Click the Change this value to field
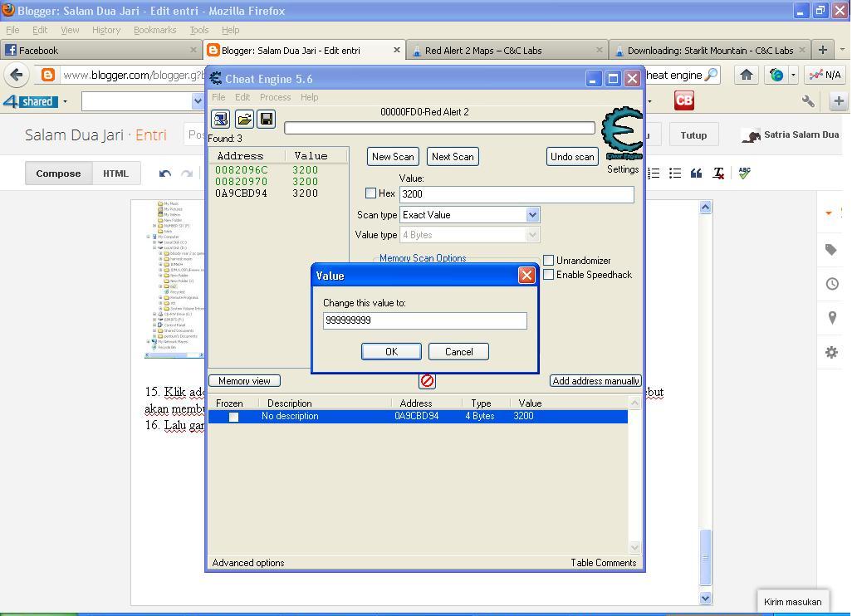Viewport: 852px width, 616px height. pyautogui.click(x=424, y=320)
